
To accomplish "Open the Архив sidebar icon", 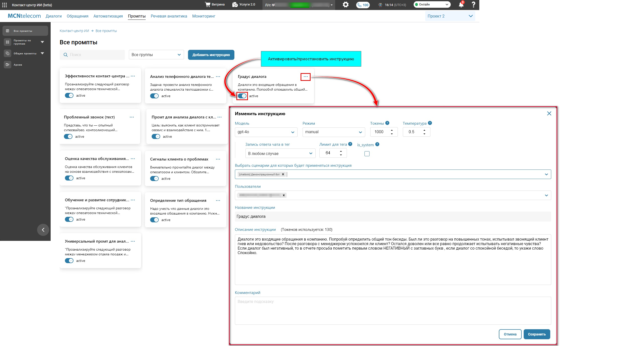I will [x=8, y=65].
